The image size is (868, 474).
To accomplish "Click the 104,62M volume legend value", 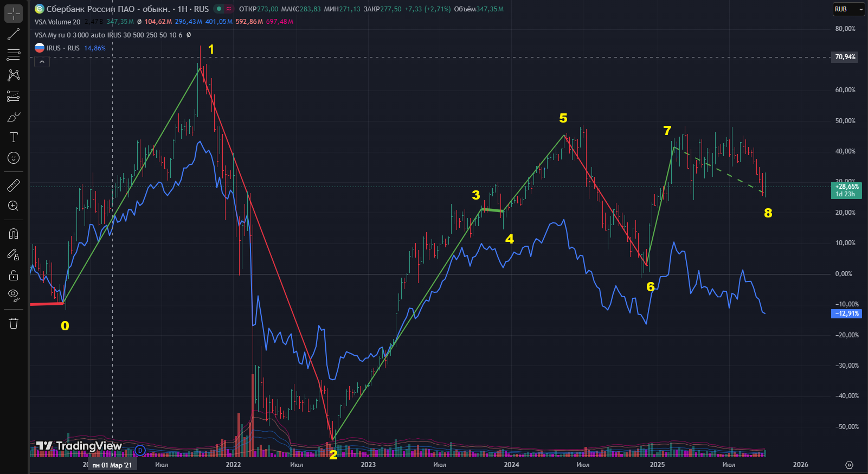I will click(158, 22).
